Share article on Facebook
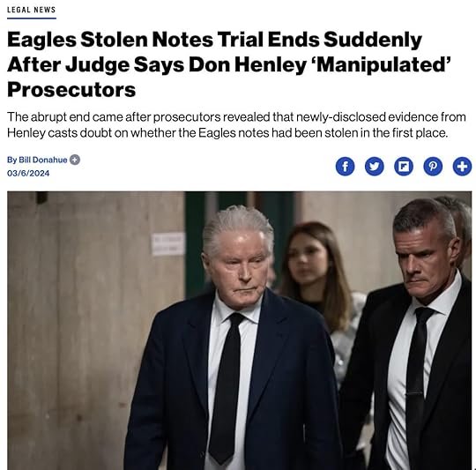Viewport: 476px width, 470px height. coord(345,167)
